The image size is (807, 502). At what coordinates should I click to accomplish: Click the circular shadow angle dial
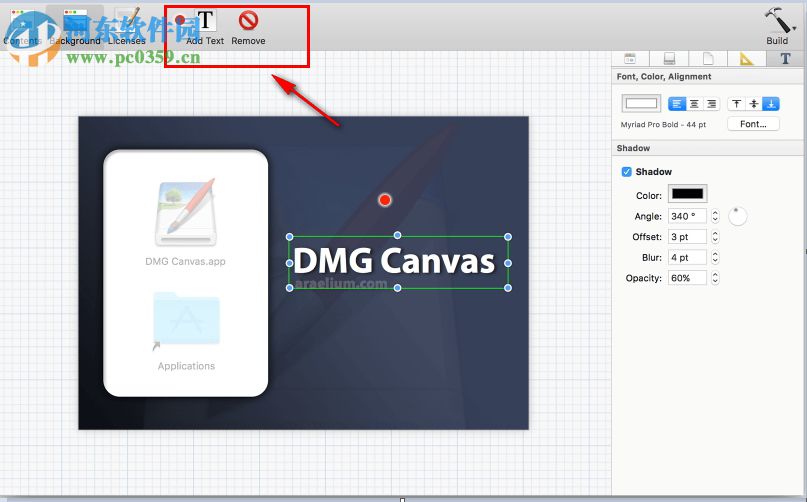[x=738, y=216]
